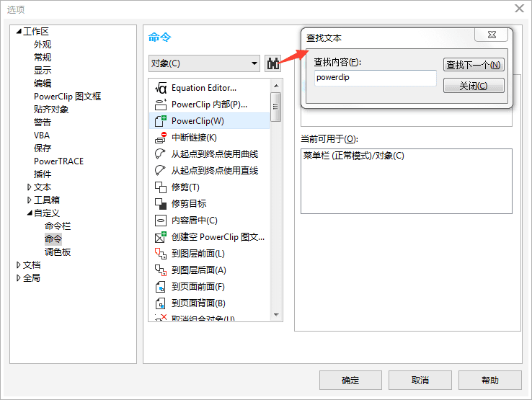Click the Equation Editor command icon
532x400 pixels.
pyautogui.click(x=161, y=88)
